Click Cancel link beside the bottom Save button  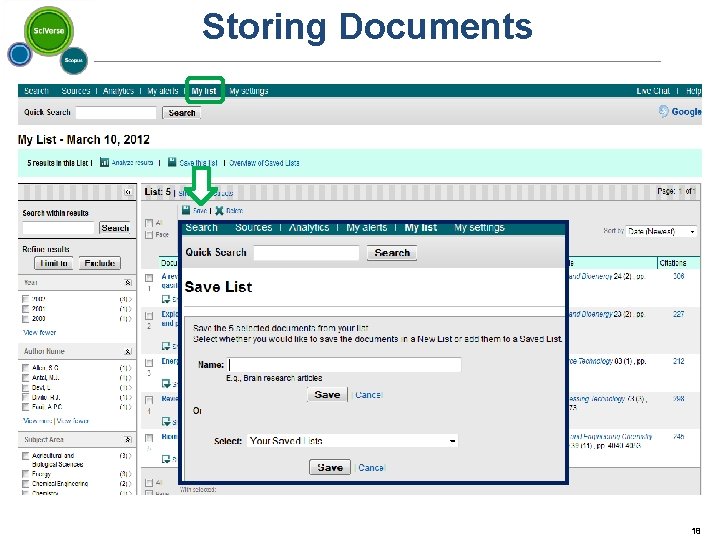click(371, 467)
